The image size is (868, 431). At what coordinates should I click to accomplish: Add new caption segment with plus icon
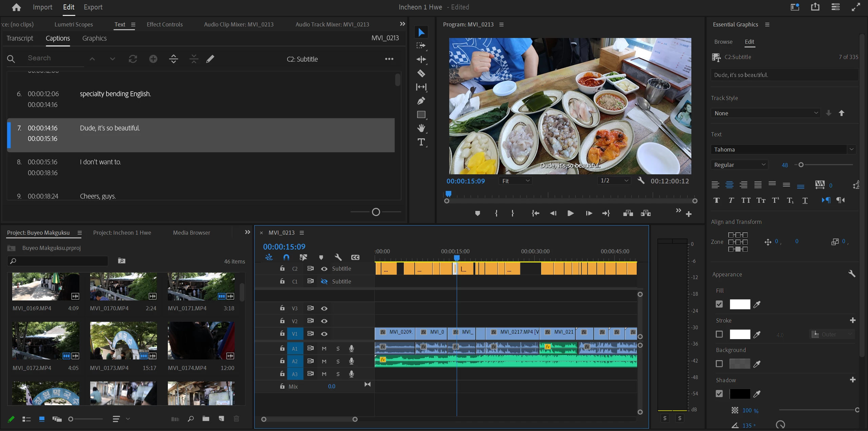click(x=153, y=59)
